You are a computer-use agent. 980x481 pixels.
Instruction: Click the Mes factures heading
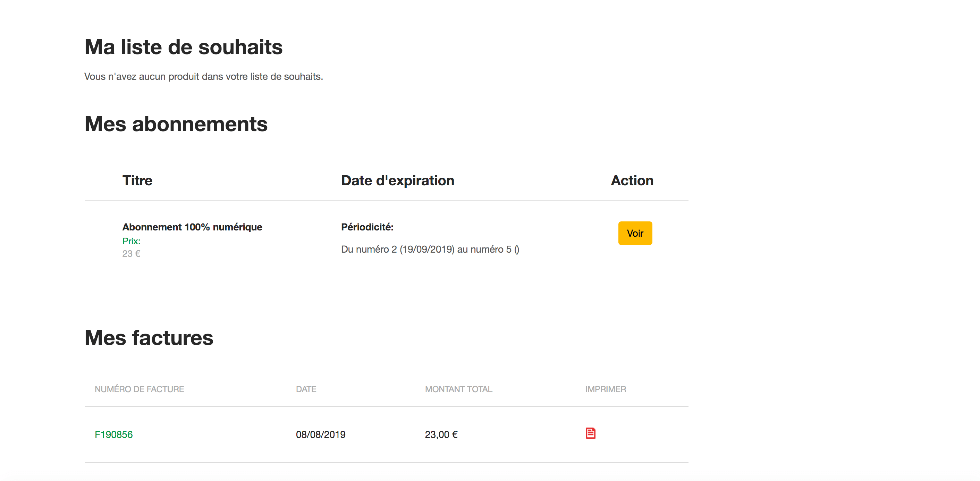tap(149, 338)
